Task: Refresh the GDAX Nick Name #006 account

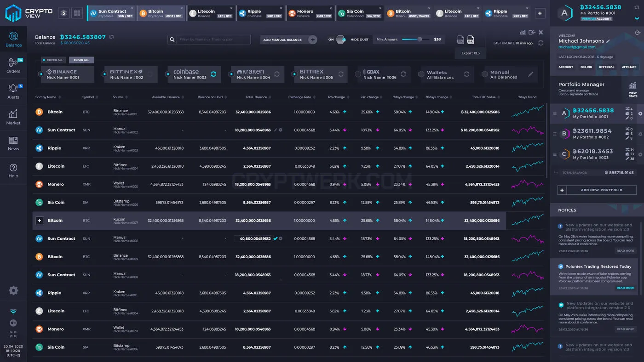Action: click(x=403, y=74)
